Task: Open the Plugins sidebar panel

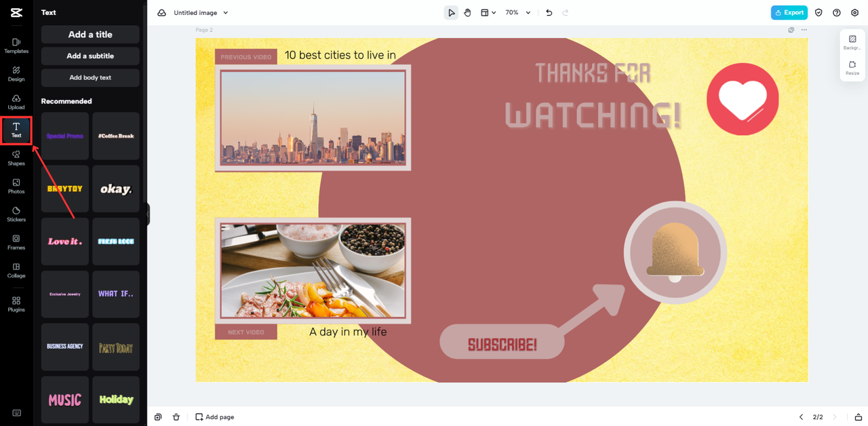Action: (16, 304)
